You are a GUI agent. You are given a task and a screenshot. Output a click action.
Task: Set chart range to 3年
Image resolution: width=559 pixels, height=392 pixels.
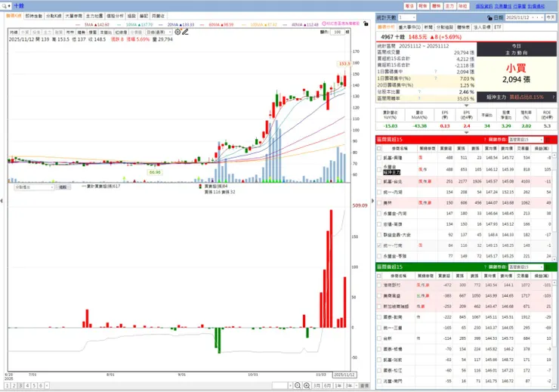click(x=349, y=386)
